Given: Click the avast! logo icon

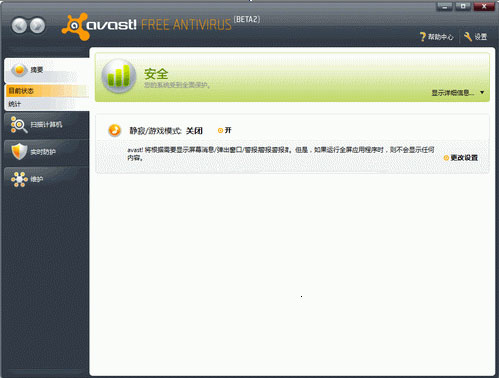Looking at the screenshot, I should (x=75, y=27).
